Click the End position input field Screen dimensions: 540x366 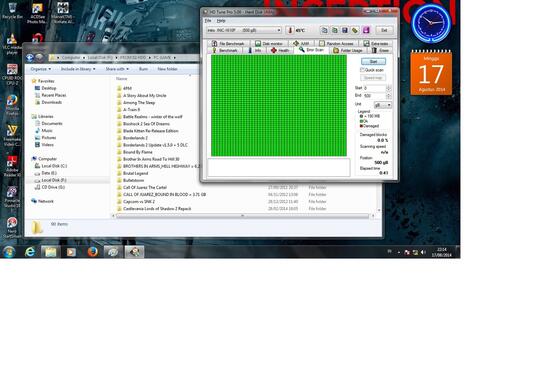click(374, 96)
